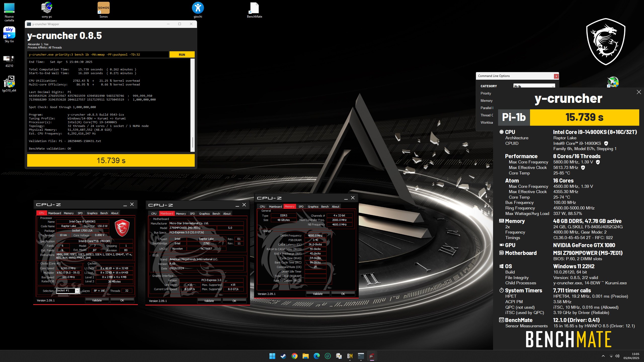
Task: Open the CATEGORY Pi-1b dropdown
Action: tap(534, 86)
